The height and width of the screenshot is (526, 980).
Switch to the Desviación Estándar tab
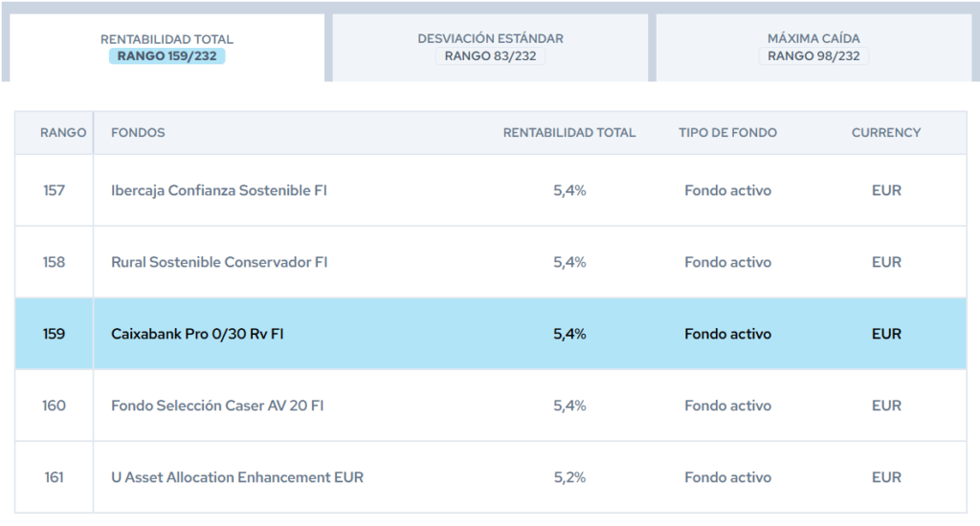pyautogui.click(x=490, y=48)
